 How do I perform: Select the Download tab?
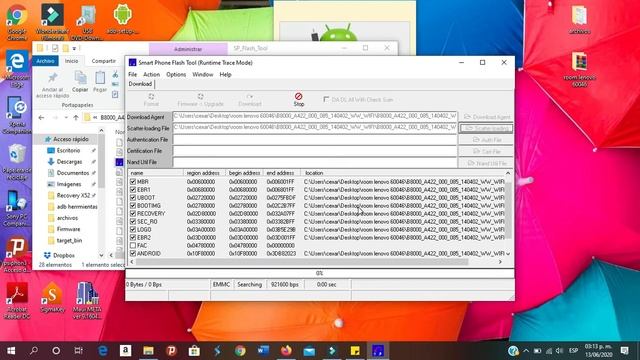point(140,84)
